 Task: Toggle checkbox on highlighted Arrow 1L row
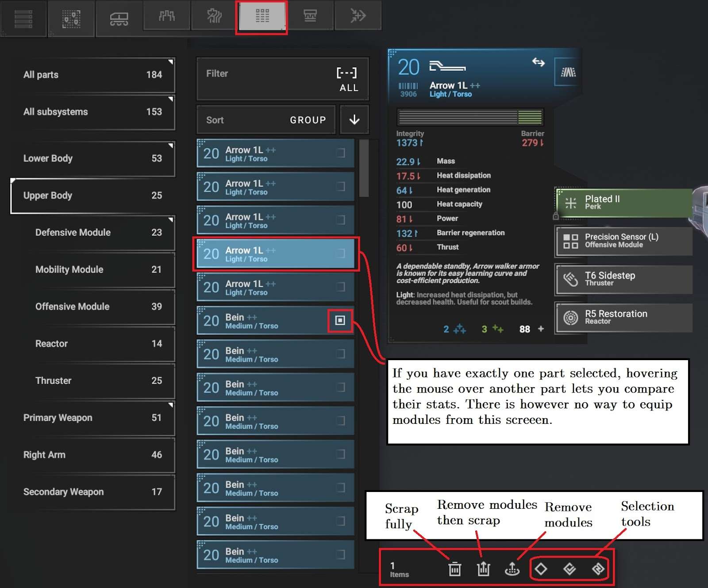[x=340, y=254]
